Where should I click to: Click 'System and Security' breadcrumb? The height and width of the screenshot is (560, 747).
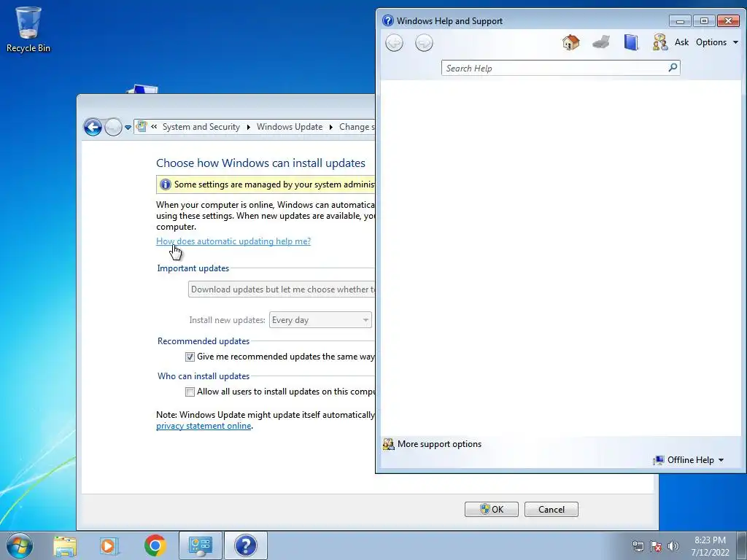(201, 127)
